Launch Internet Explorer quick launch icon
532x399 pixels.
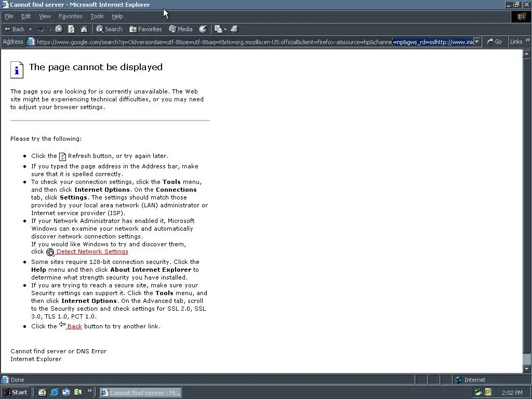tap(54, 393)
